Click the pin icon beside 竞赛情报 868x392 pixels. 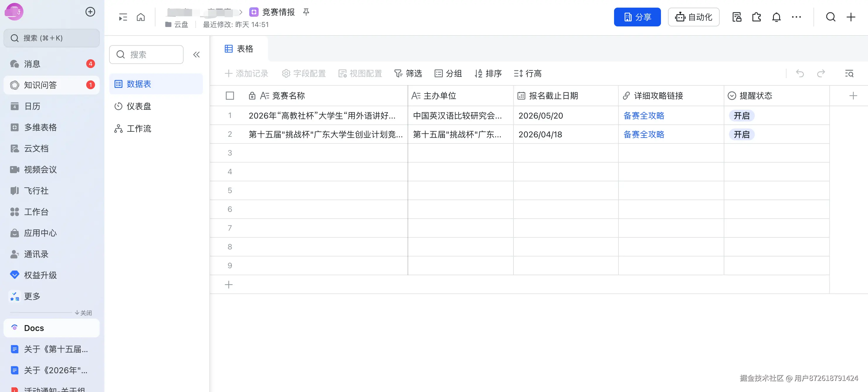pyautogui.click(x=306, y=12)
